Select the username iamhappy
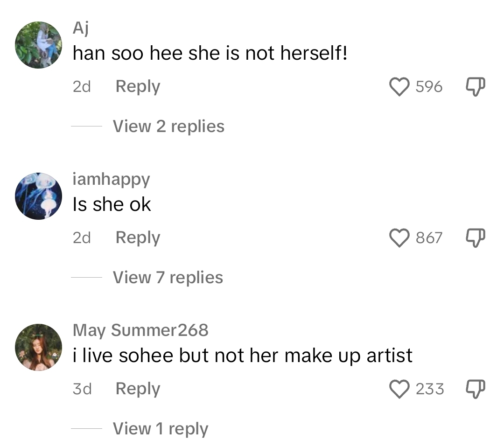 coord(112,179)
